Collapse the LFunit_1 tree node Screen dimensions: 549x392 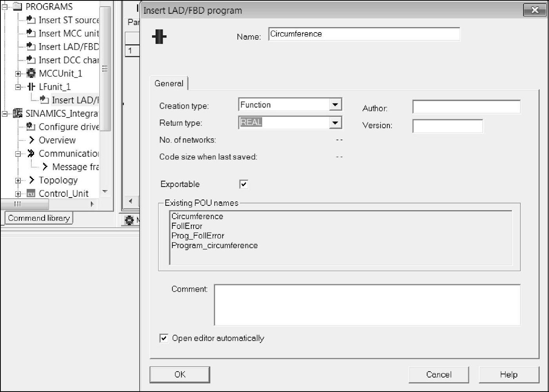click(x=18, y=87)
